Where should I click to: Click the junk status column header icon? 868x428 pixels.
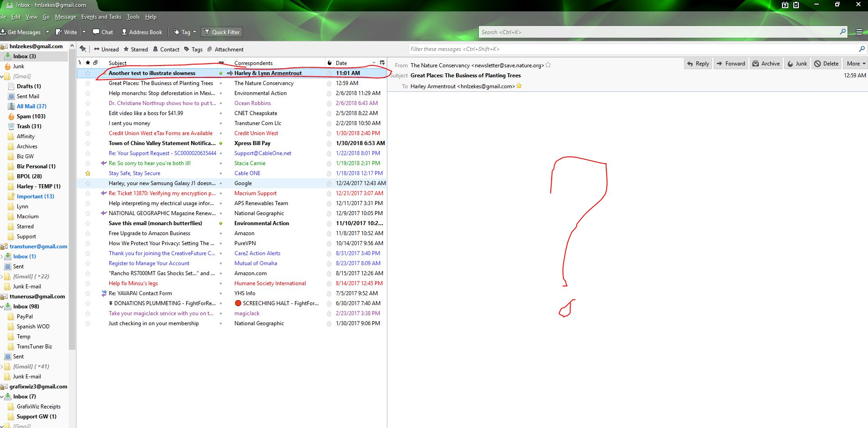[x=330, y=63]
